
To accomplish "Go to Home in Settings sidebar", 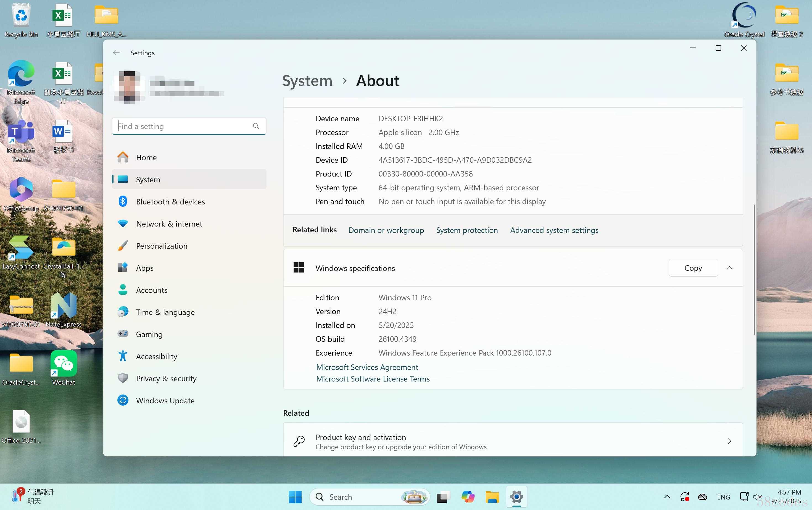I will coord(189,157).
